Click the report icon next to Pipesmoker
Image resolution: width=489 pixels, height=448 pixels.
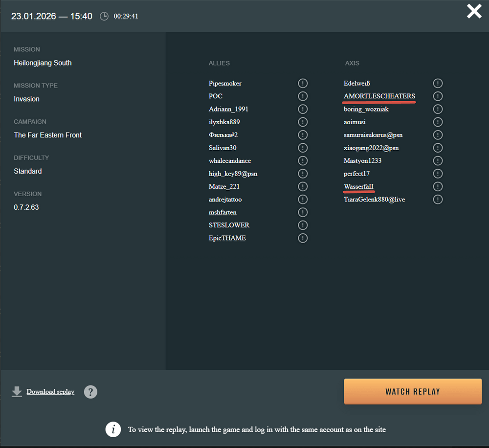(x=303, y=83)
